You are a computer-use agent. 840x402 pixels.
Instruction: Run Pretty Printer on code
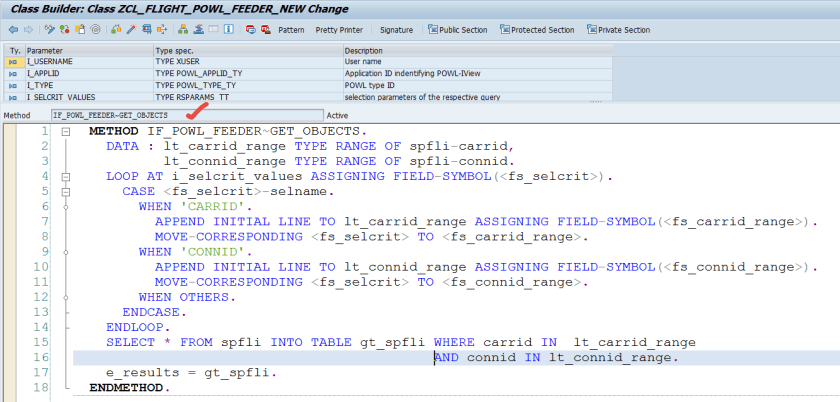pyautogui.click(x=339, y=30)
